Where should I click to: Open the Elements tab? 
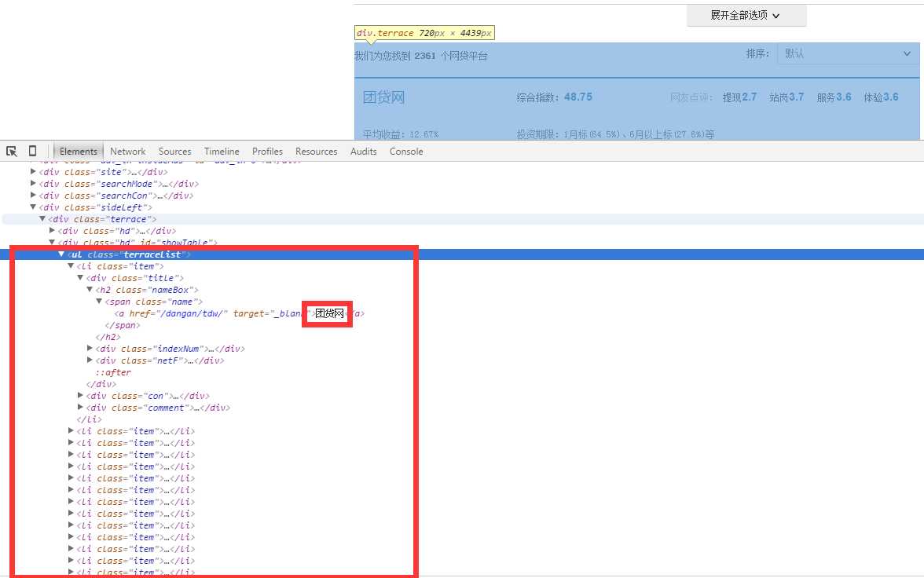79,152
